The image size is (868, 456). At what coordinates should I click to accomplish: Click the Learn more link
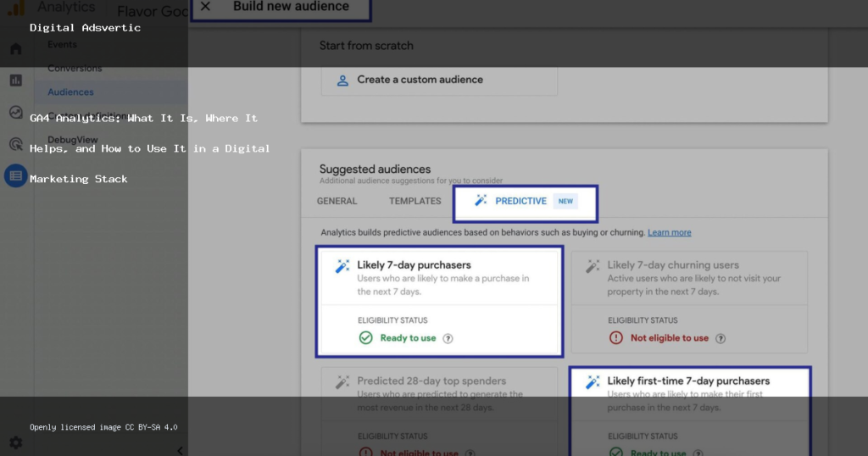click(x=670, y=232)
